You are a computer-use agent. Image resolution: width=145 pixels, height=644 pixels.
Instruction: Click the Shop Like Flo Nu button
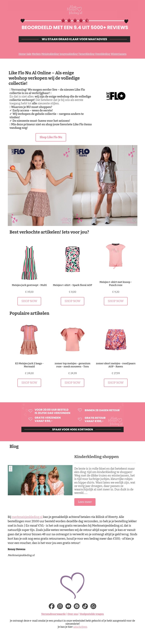[x=51, y=137]
